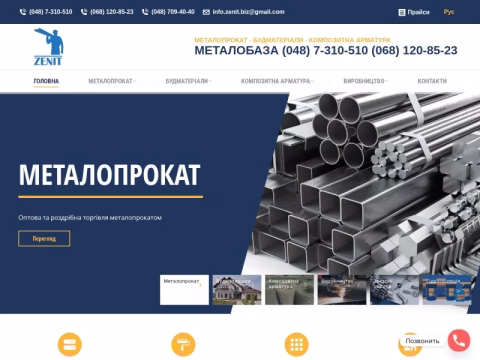The width and height of the screenshot is (480, 360).
Task: Click the price list icon next to Прайси
Action: pos(402,12)
